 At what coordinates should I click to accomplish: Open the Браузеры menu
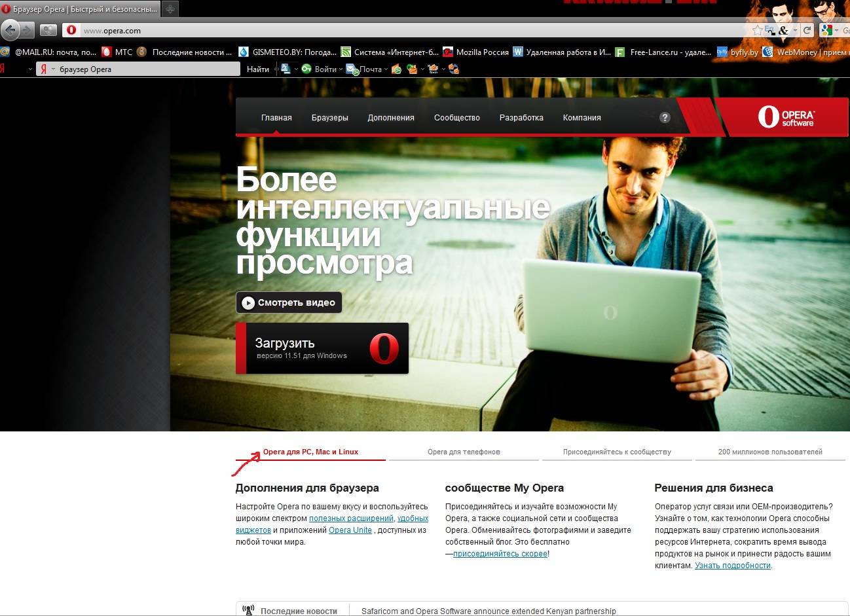[330, 118]
